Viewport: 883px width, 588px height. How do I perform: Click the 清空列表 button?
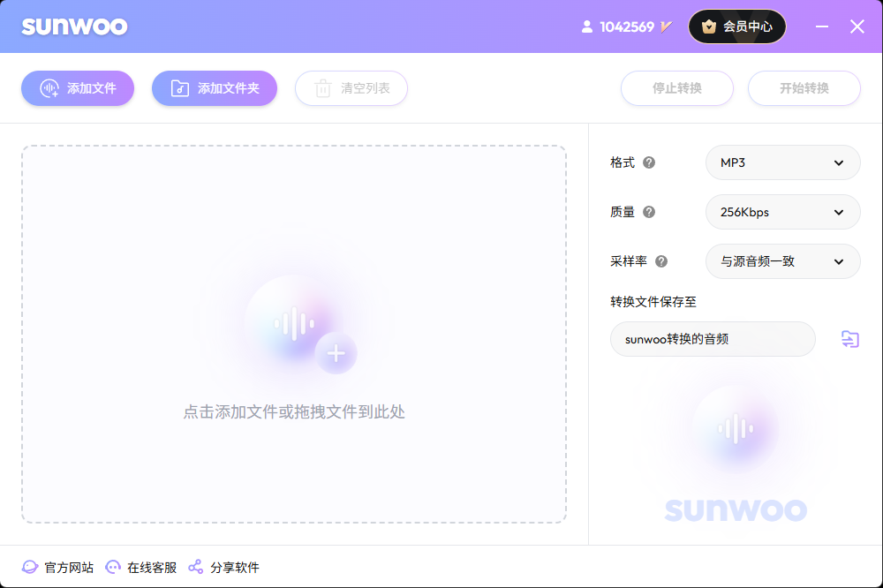point(351,88)
